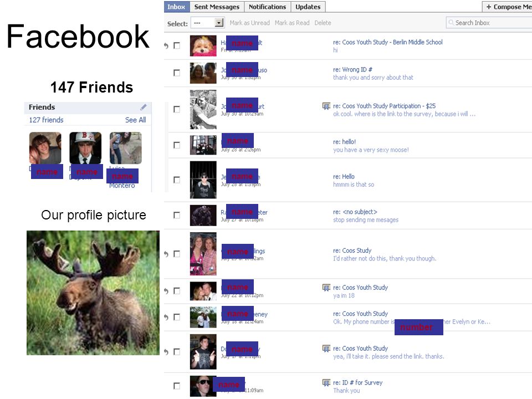Tick checkbox for 're: Wrong ID #' message
Viewport: 532px width, 399px height.
coord(177,73)
